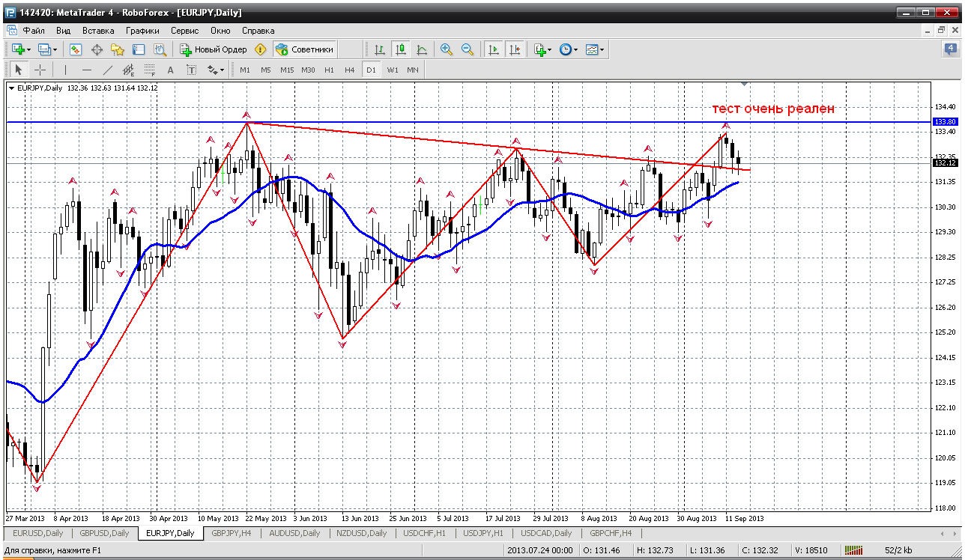
Task: Switch to line chart display
Action: (422, 49)
